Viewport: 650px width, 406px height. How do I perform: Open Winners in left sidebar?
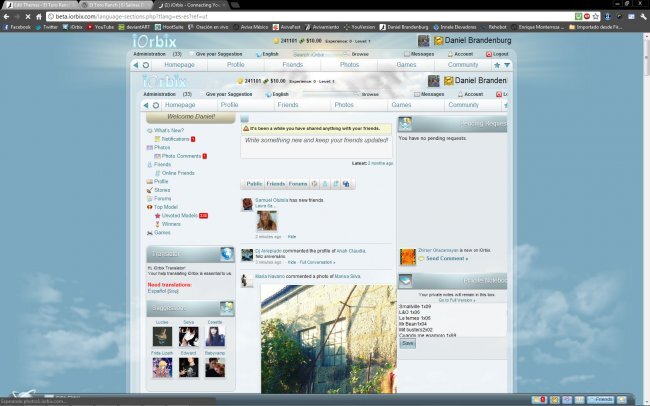(x=171, y=224)
